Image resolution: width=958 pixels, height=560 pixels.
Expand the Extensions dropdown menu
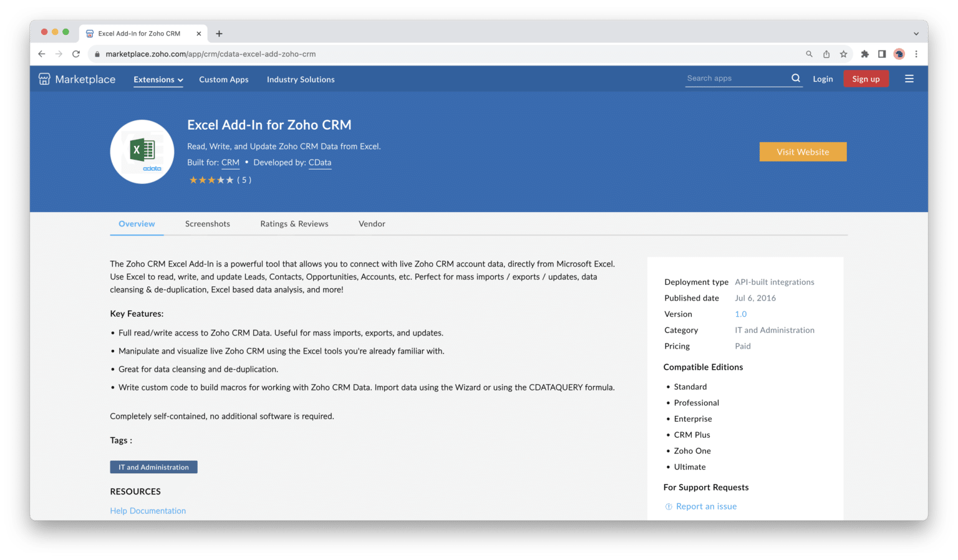(x=158, y=80)
